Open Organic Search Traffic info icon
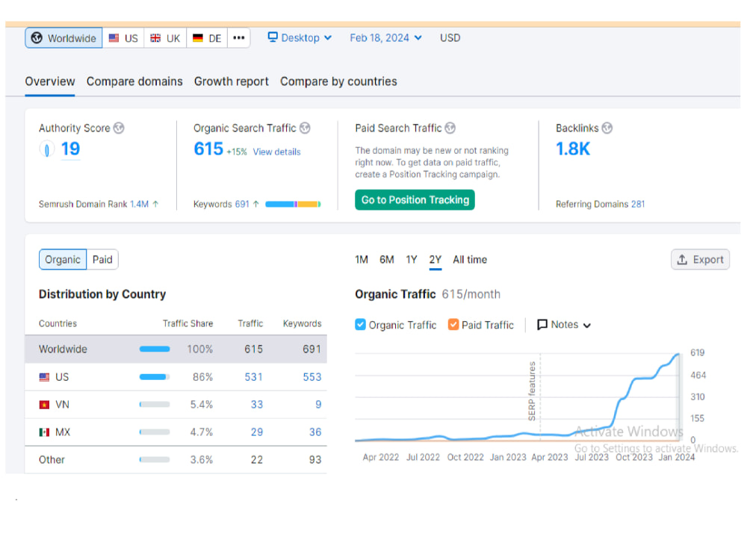The image size is (747, 560). pyautogui.click(x=305, y=128)
